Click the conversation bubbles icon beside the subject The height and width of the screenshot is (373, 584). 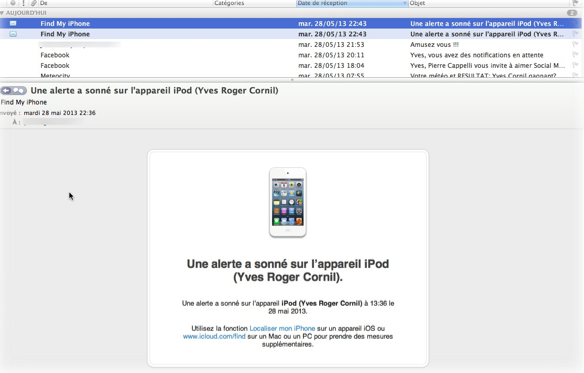pyautogui.click(x=19, y=91)
